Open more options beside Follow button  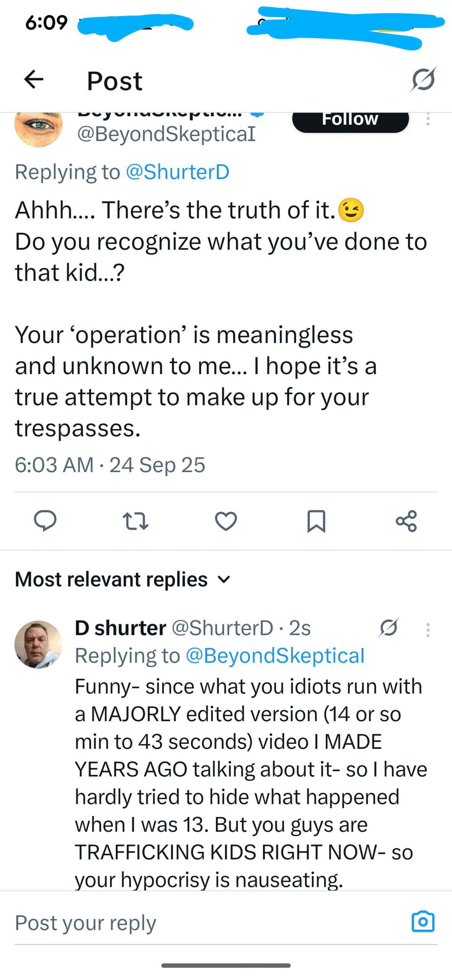tap(428, 119)
